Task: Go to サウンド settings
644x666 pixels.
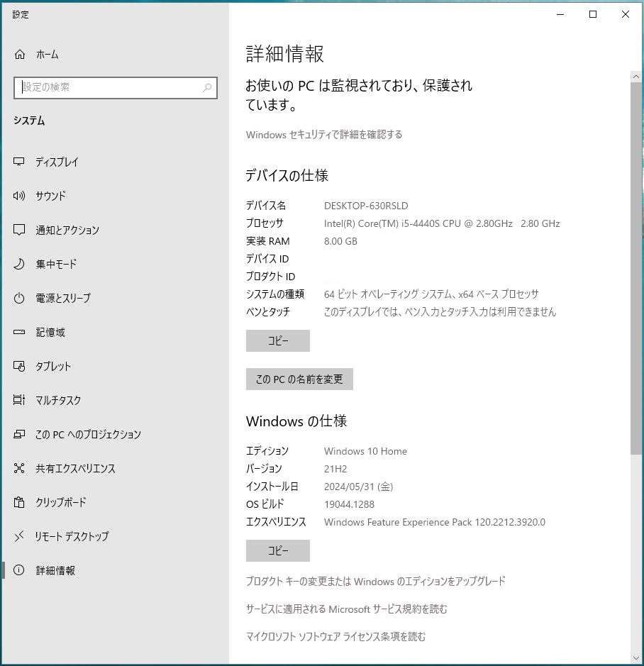Action: coord(115,196)
